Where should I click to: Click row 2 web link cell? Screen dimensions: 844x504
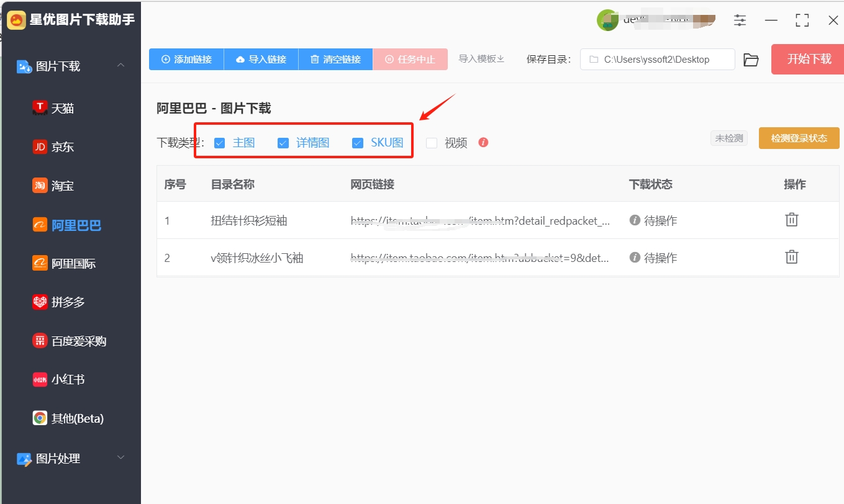(479, 258)
